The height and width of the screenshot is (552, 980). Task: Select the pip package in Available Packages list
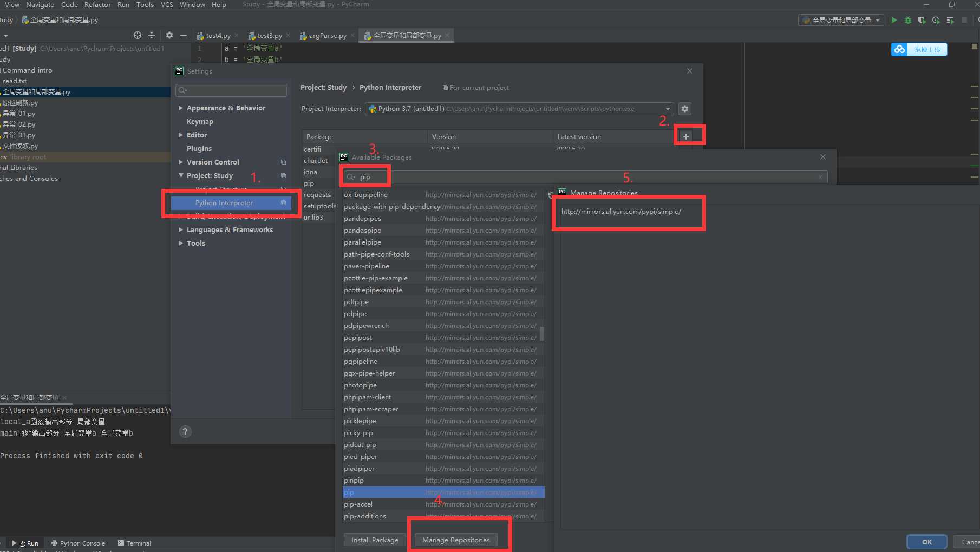pyautogui.click(x=443, y=492)
